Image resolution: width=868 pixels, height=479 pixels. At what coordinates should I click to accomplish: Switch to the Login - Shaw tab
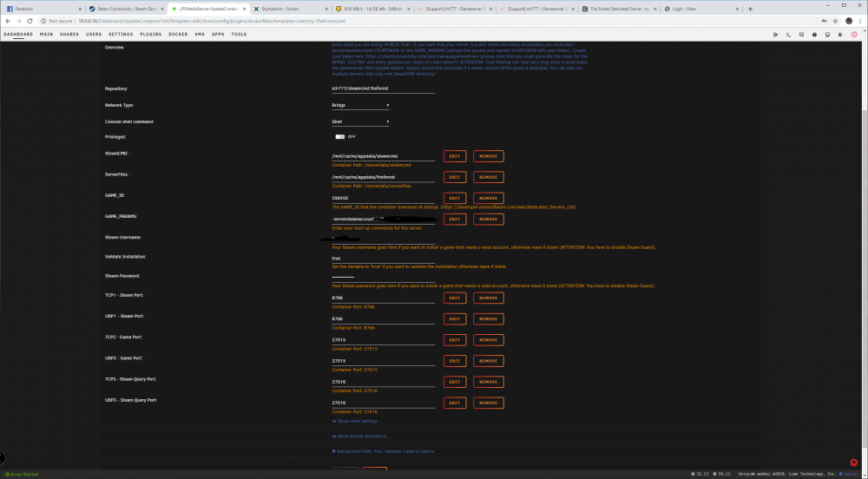700,9
